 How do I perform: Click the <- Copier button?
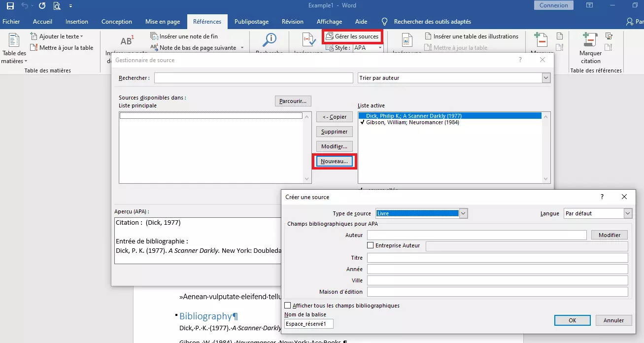pyautogui.click(x=335, y=117)
